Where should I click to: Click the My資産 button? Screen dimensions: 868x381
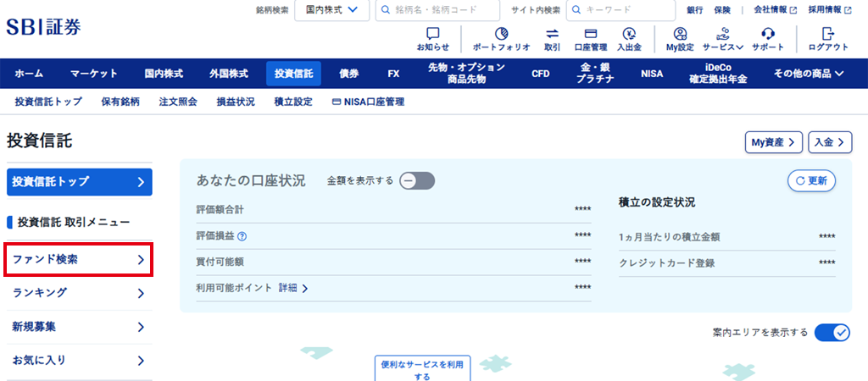pyautogui.click(x=773, y=142)
